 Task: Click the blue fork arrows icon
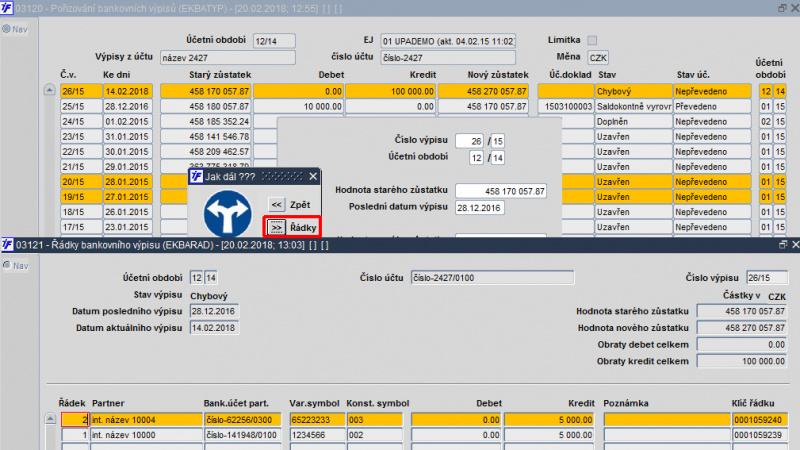tap(228, 214)
